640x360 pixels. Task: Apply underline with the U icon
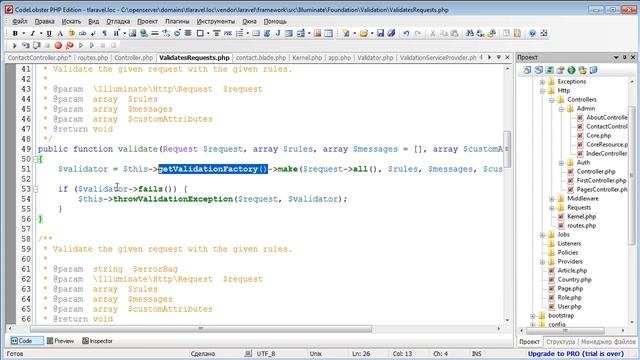click(x=49, y=33)
